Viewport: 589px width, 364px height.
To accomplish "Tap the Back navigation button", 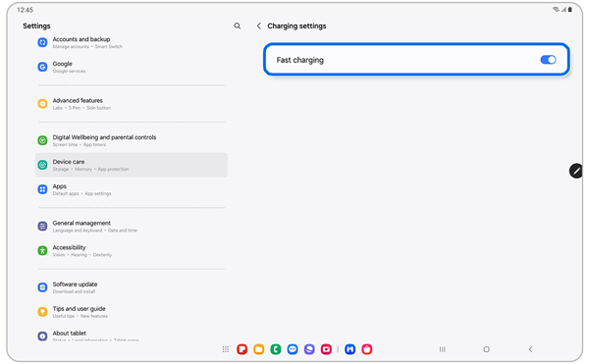I will 530,349.
